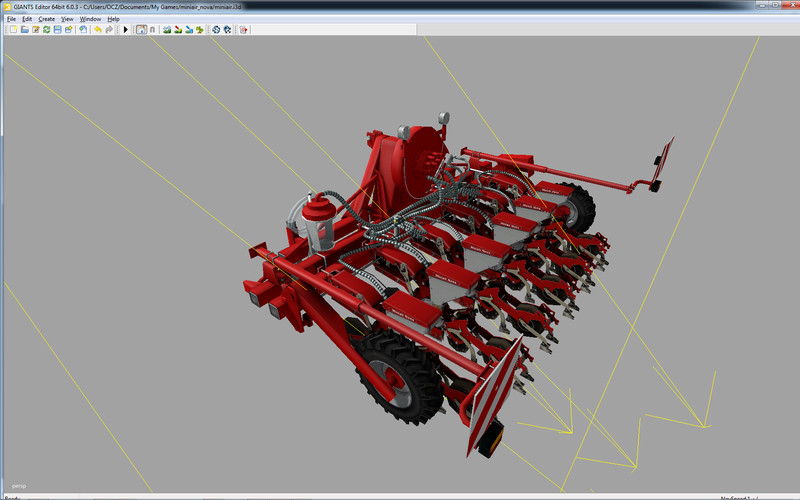Image resolution: width=800 pixels, height=500 pixels.
Task: Toggle the highlighted toolbar mode button
Action: (141, 30)
